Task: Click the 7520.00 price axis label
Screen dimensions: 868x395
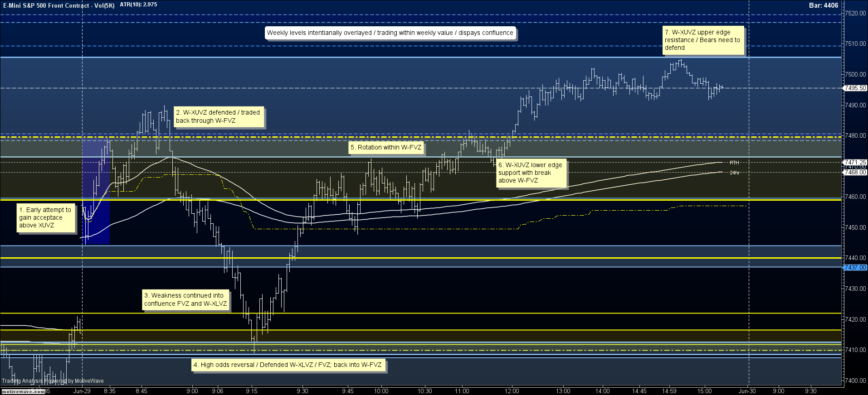Action: pos(855,14)
